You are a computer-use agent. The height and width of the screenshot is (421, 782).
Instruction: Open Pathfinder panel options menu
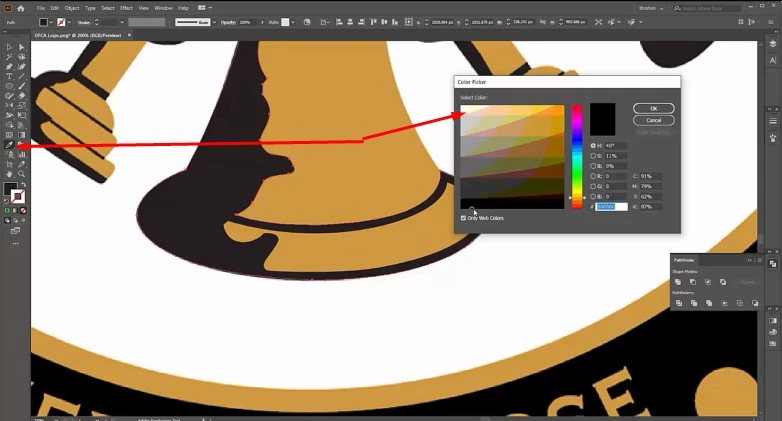pos(760,260)
